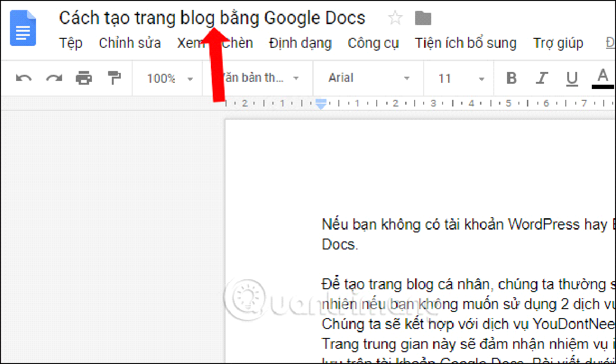The image size is (616, 364).
Task: Click the Redo arrow
Action: tap(54, 78)
